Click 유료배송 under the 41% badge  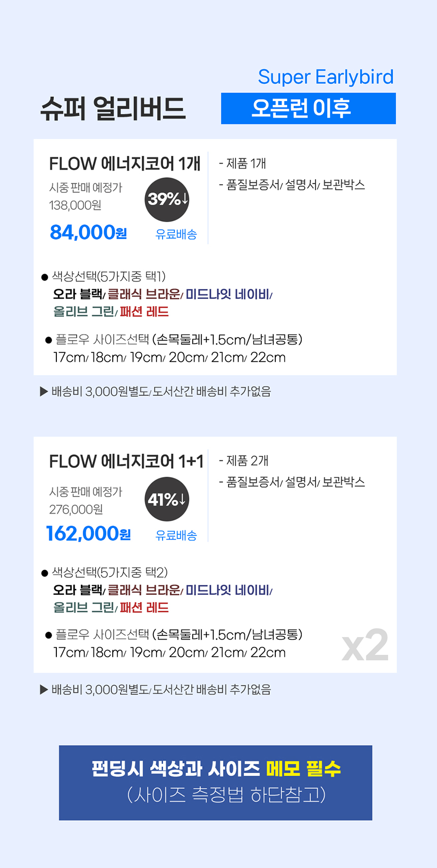[176, 535]
